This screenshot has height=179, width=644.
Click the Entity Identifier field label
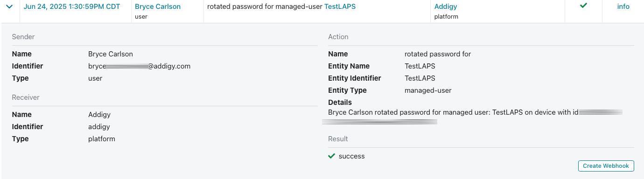[x=355, y=78]
